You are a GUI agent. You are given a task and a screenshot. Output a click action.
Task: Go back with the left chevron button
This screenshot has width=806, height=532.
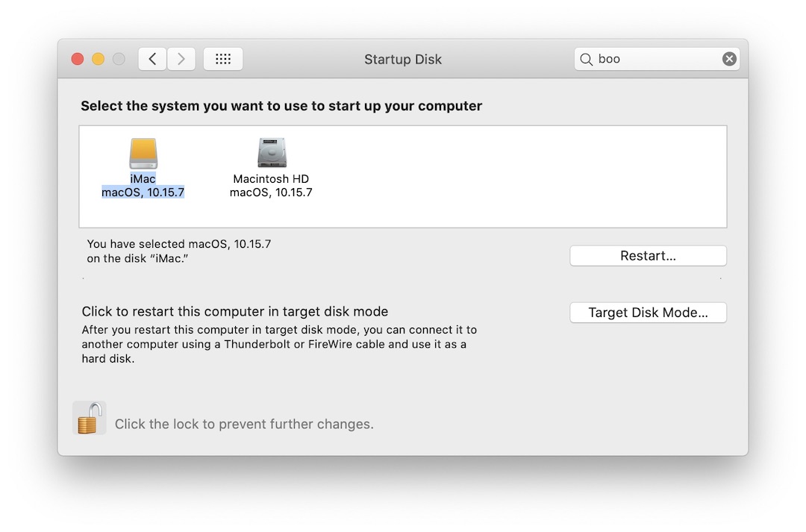pos(152,59)
